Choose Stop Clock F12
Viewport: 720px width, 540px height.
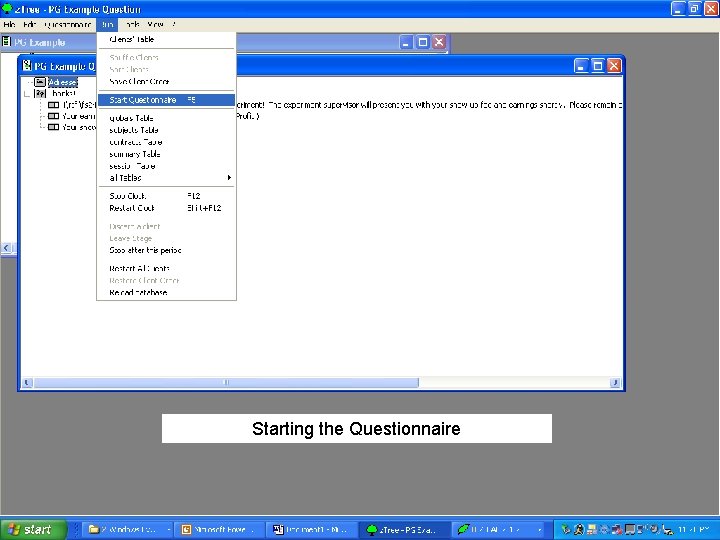pos(166,196)
